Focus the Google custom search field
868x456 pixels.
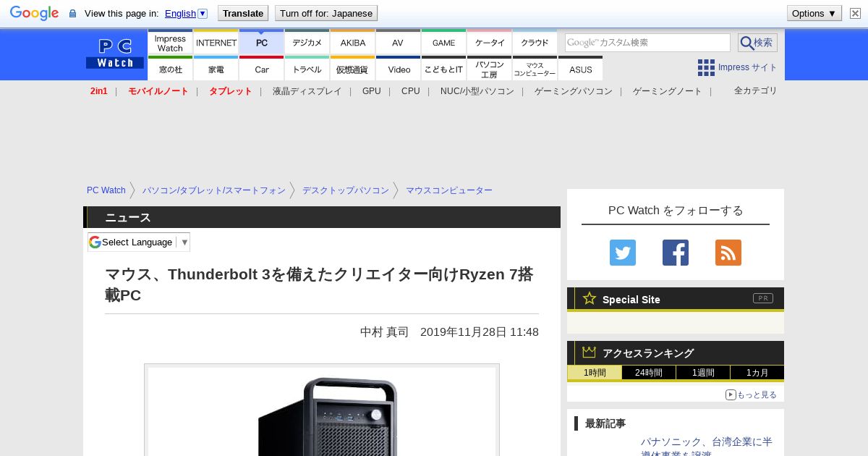648,43
